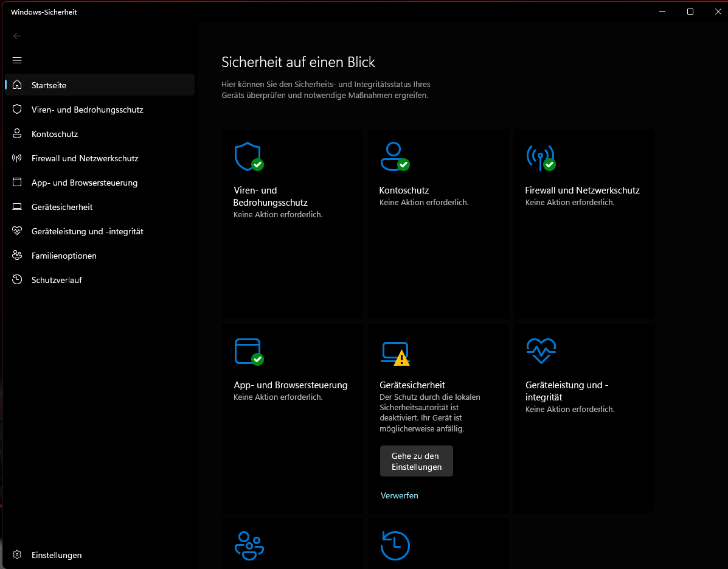Screen dimensions: 728x569
Task: Click the Kontoschutz person tile icon
Action: [394, 156]
